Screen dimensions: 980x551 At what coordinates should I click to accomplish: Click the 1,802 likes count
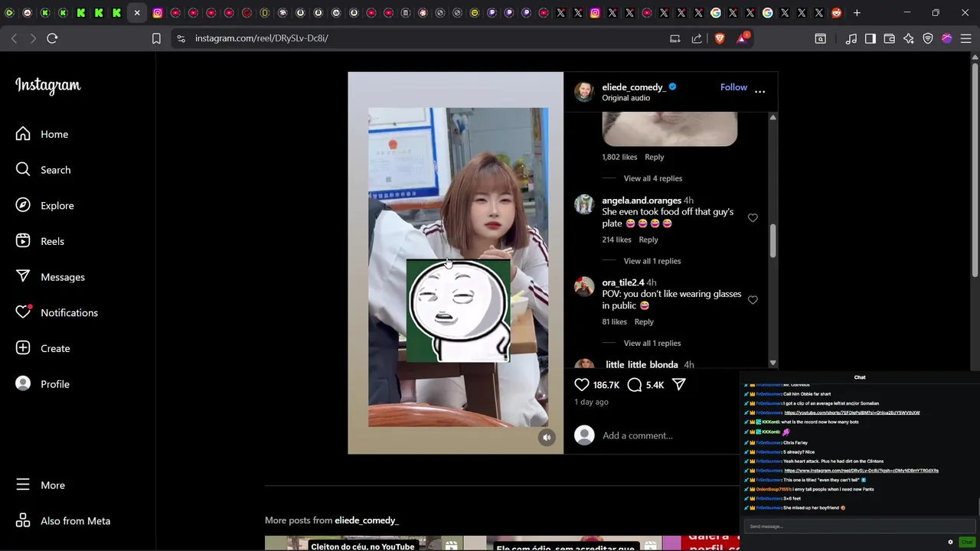pyautogui.click(x=619, y=157)
